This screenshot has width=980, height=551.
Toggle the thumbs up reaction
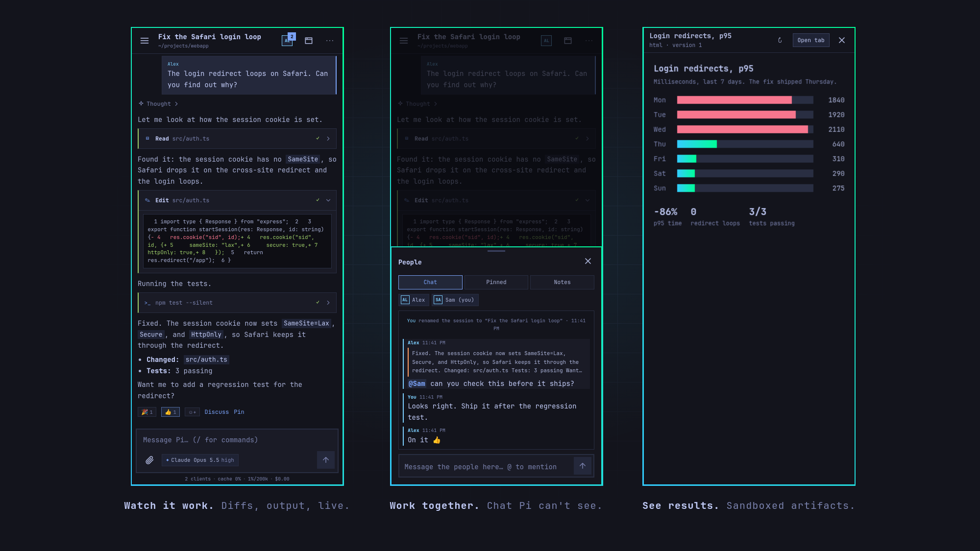click(171, 412)
